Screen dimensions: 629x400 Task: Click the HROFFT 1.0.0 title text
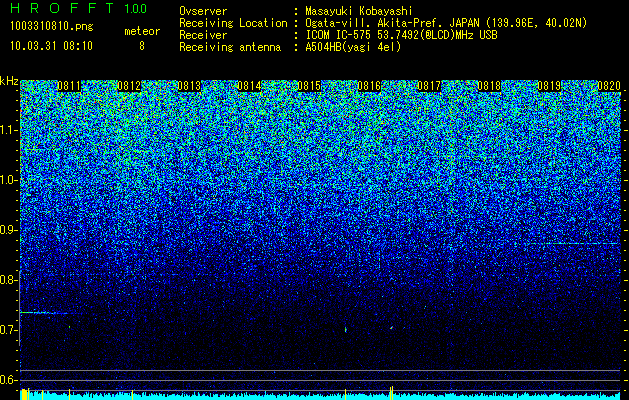(79, 8)
